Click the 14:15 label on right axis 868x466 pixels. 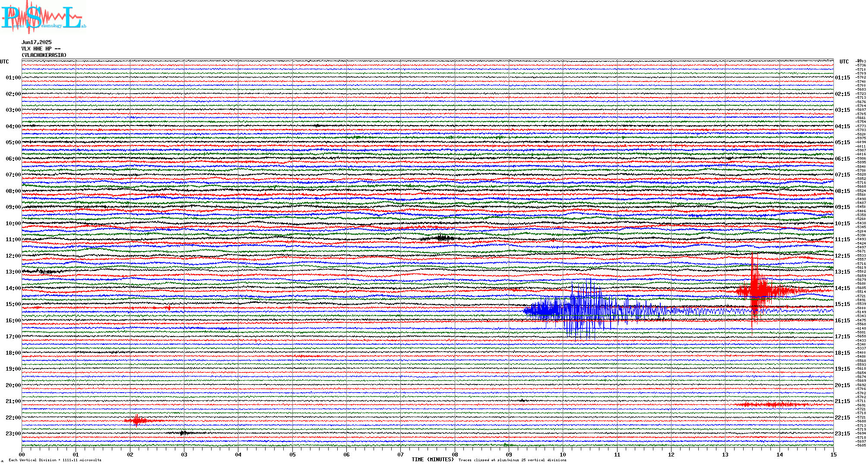tap(843, 288)
